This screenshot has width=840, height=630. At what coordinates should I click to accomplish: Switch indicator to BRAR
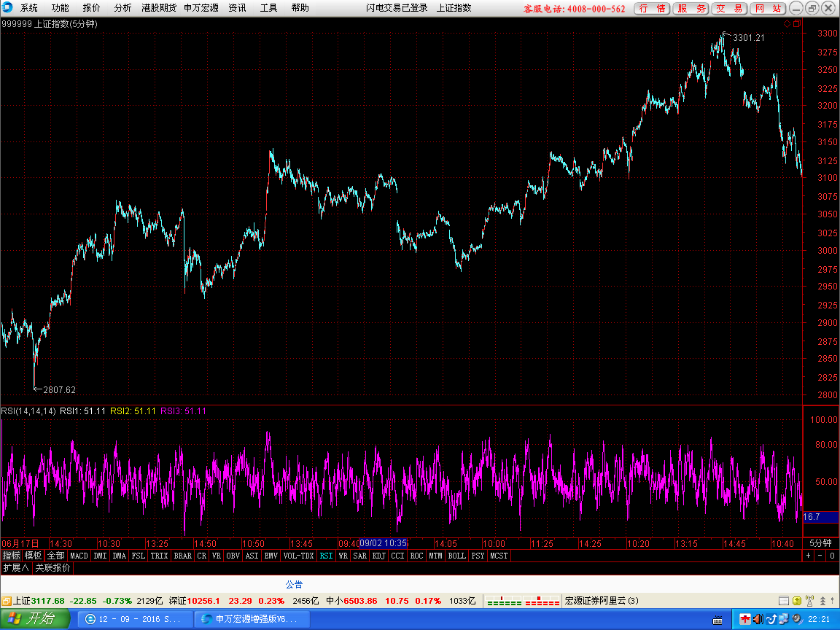[183, 556]
